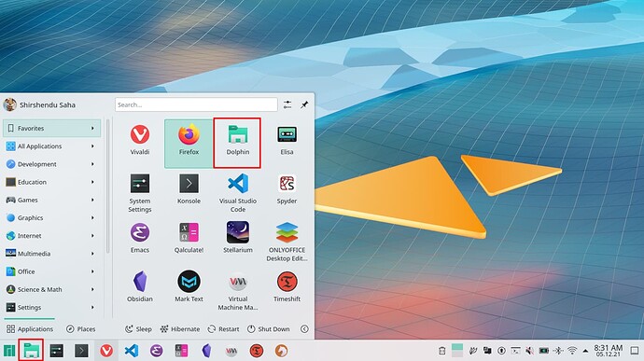644x361 pixels.
Task: Click the Shirshendu Saha user avatar
Action: pyautogui.click(x=9, y=104)
